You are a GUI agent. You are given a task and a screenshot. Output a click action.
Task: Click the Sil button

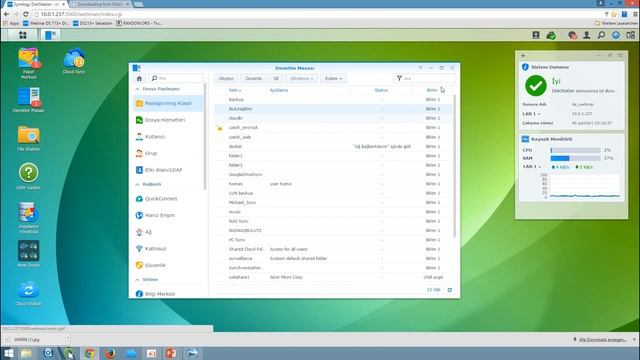(x=276, y=78)
